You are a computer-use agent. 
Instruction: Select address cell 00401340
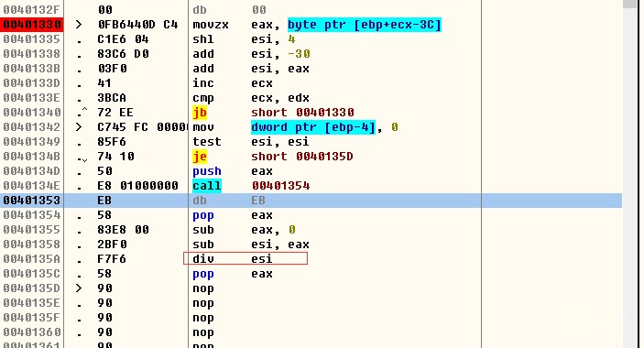(x=32, y=113)
